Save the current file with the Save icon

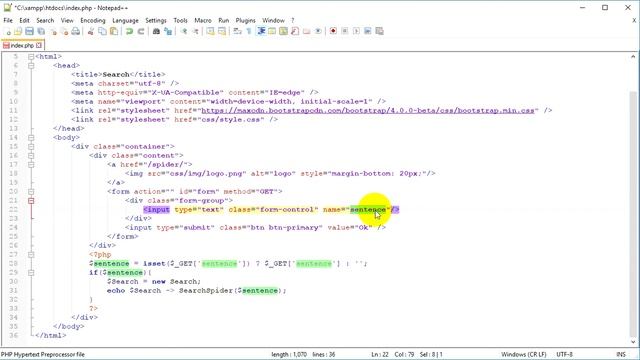(x=29, y=31)
